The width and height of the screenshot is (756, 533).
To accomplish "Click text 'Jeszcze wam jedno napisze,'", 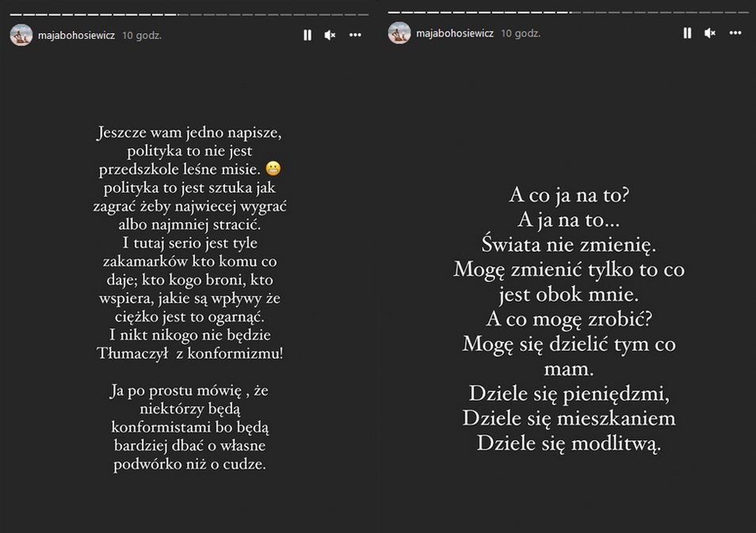I will pyautogui.click(x=189, y=132).
